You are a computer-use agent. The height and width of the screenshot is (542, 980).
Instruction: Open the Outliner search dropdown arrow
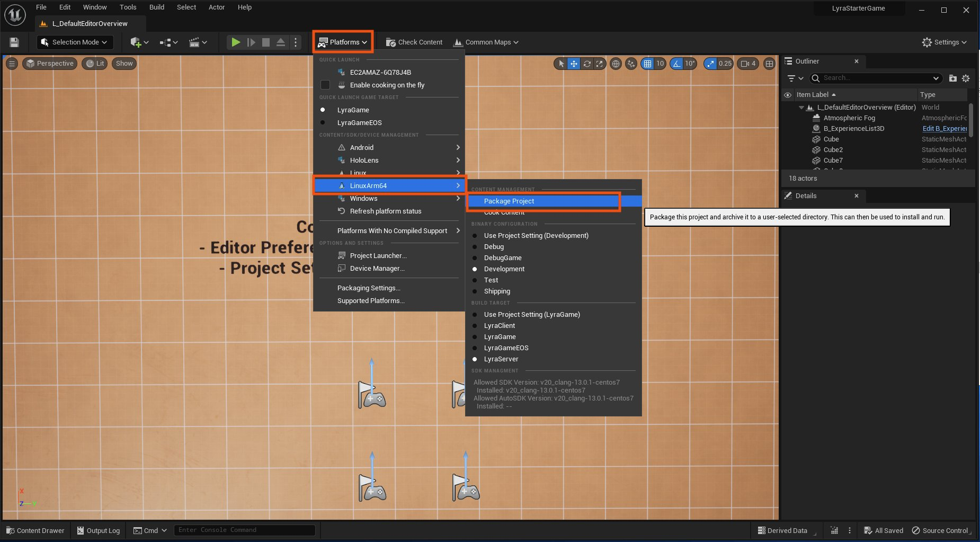(x=936, y=78)
